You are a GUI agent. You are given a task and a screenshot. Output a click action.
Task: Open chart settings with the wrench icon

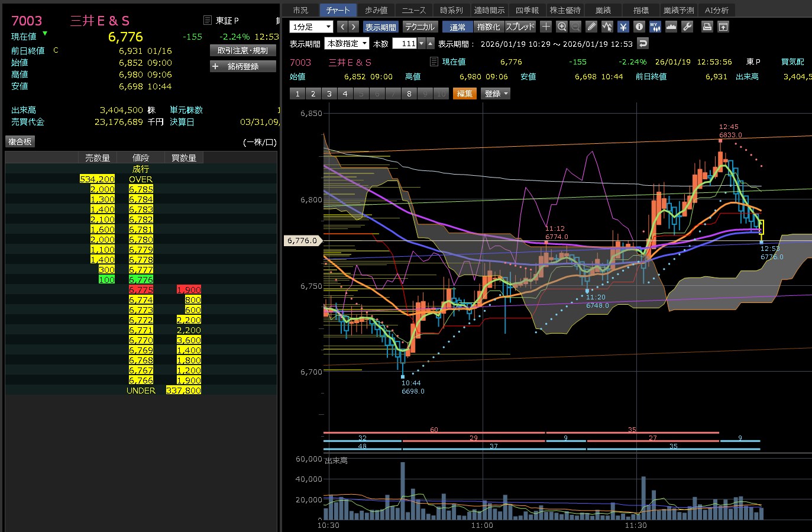(x=687, y=27)
